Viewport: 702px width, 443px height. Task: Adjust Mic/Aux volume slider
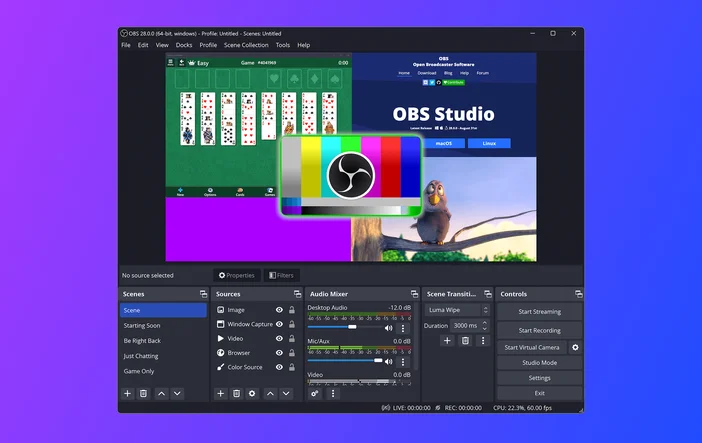pos(345,360)
